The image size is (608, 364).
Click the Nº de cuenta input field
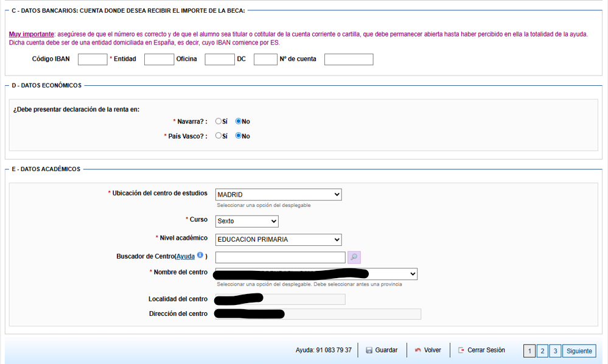pos(349,59)
